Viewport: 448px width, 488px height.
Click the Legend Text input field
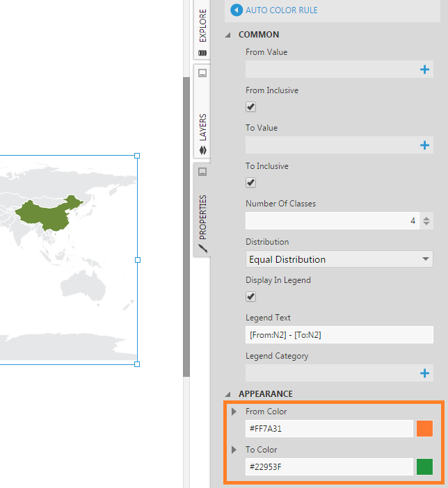339,335
